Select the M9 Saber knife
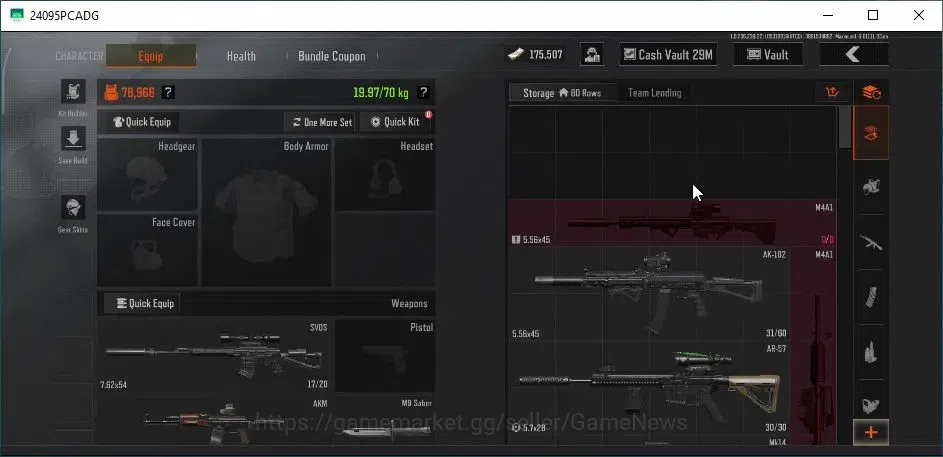This screenshot has width=943, height=457. click(x=385, y=421)
